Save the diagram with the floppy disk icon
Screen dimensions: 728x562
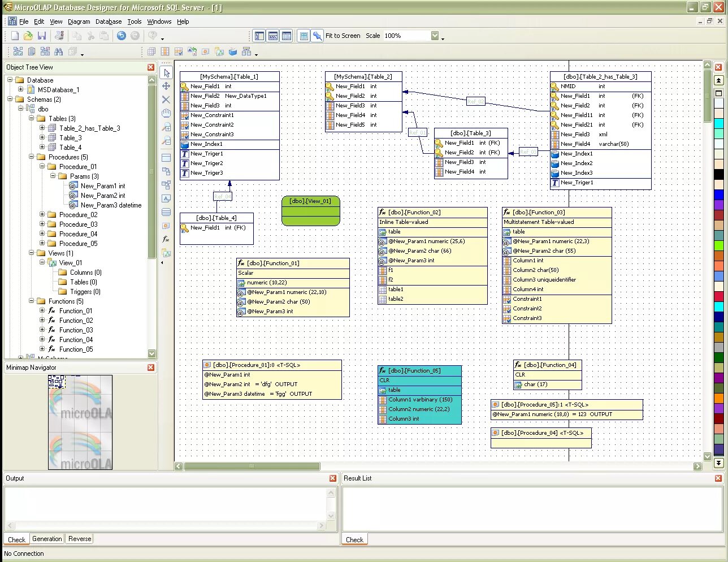pyautogui.click(x=42, y=36)
